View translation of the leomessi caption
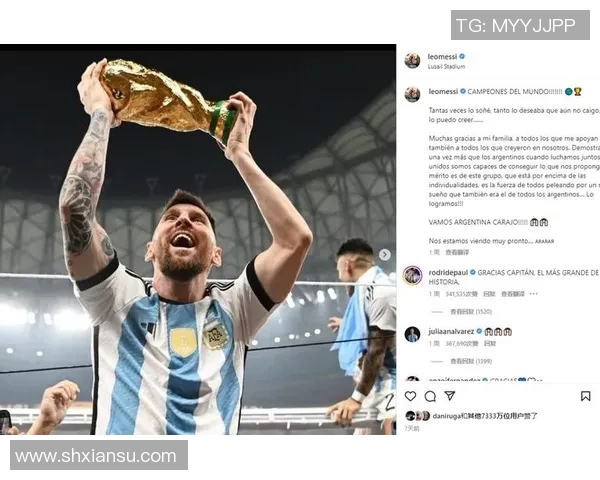 [x=457, y=252]
